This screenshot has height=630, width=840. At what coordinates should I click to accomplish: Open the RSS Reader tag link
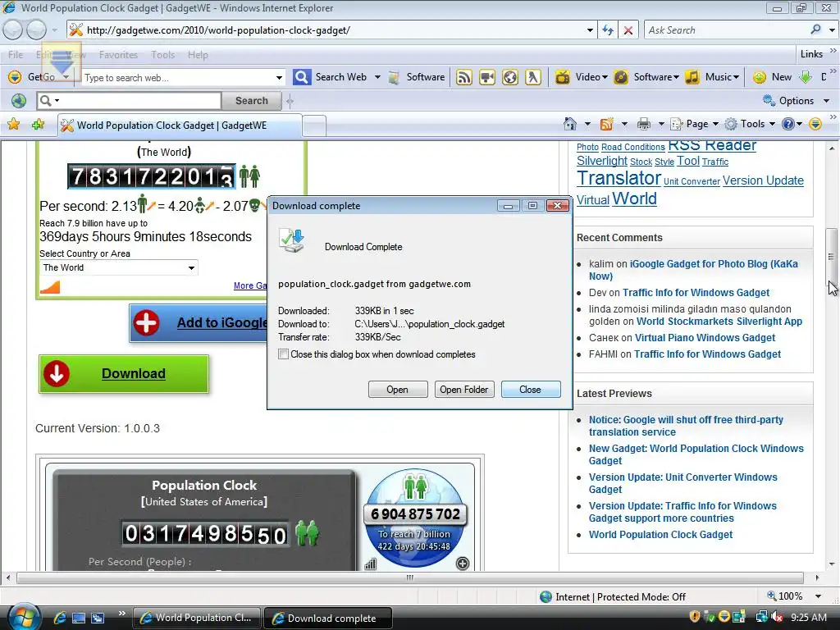(712, 145)
